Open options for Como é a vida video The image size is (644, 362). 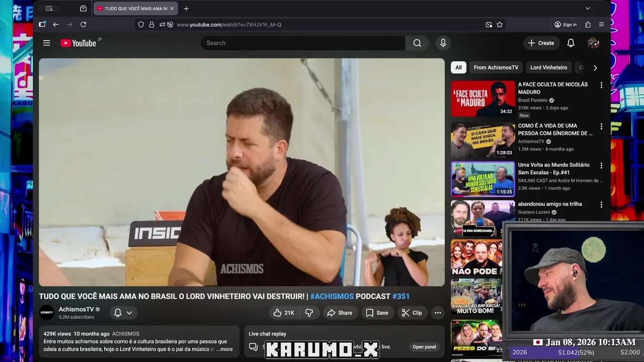(601, 127)
